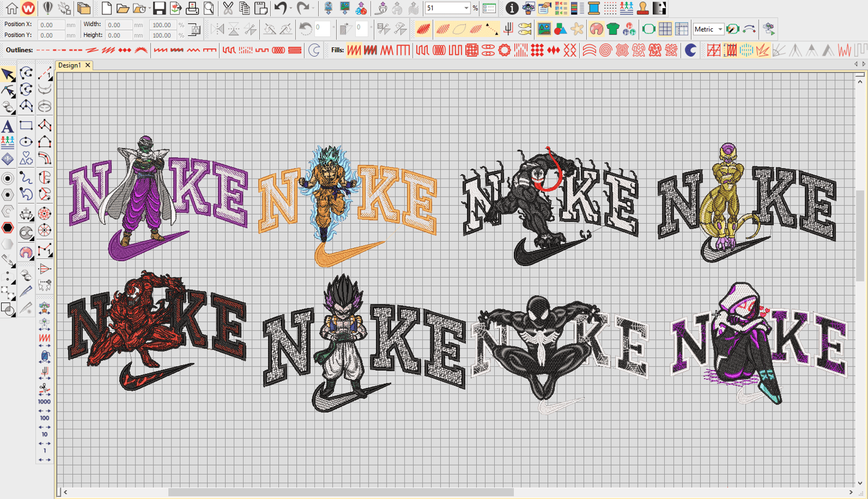Paste from clipboard using the toolbar icon
Image resolution: width=868 pixels, height=499 pixels.
[x=261, y=8]
